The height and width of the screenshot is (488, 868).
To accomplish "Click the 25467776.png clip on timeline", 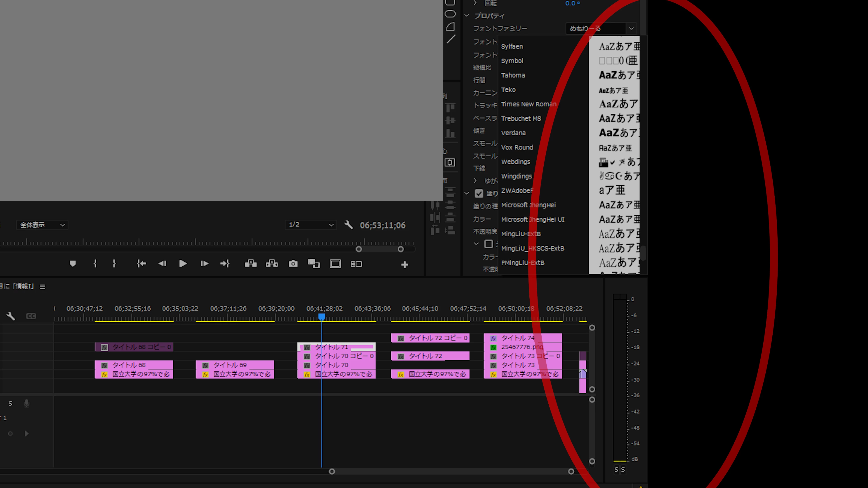I will (x=523, y=347).
